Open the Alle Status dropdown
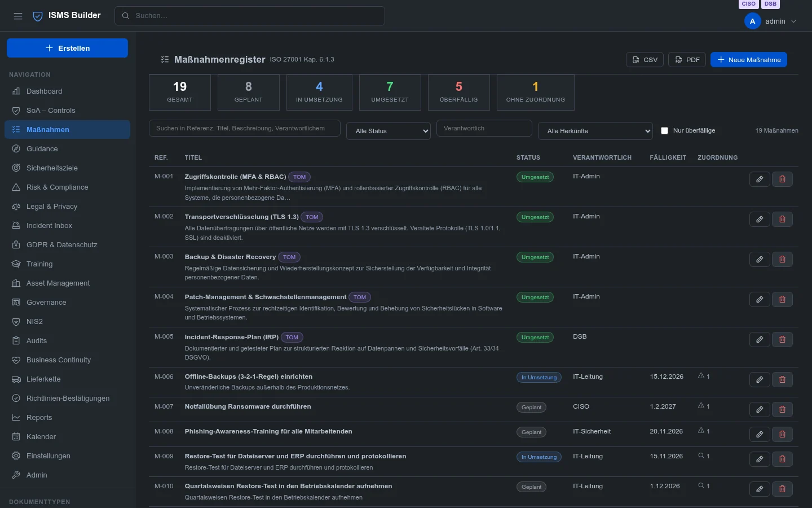The height and width of the screenshot is (508, 812). [x=389, y=131]
